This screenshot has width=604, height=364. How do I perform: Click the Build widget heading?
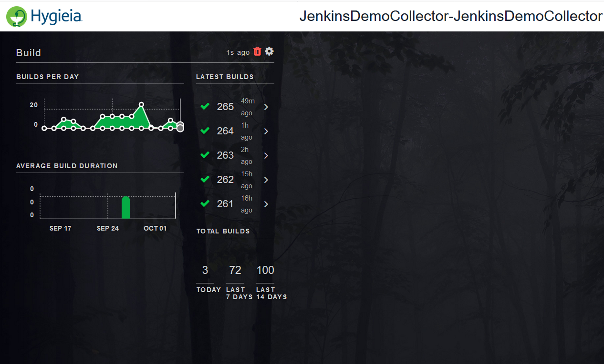point(29,53)
